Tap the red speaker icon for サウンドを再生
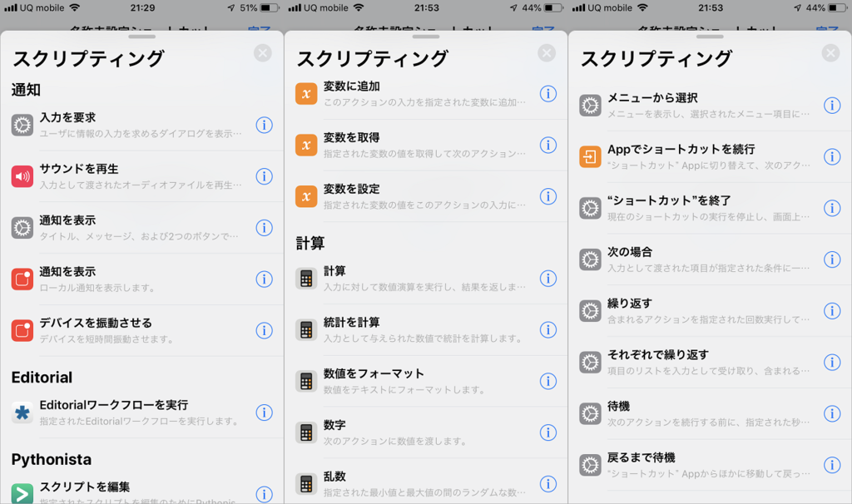Screen dimensions: 852x504 point(22,176)
